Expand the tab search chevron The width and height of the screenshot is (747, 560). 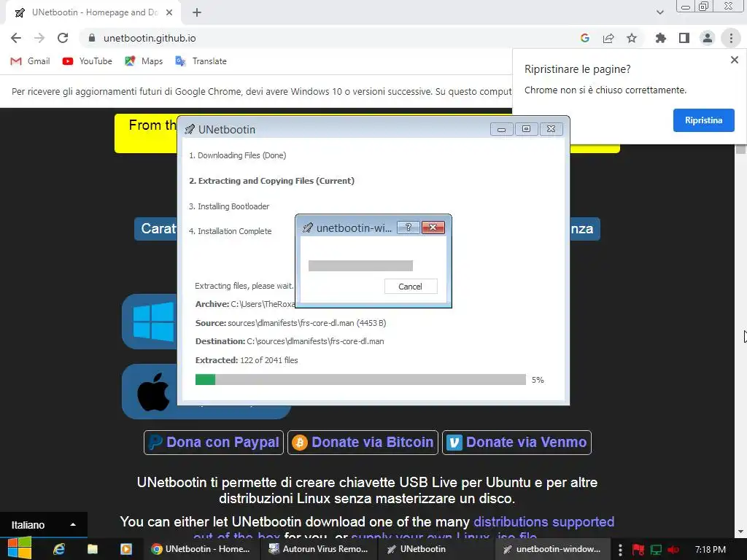(x=659, y=12)
